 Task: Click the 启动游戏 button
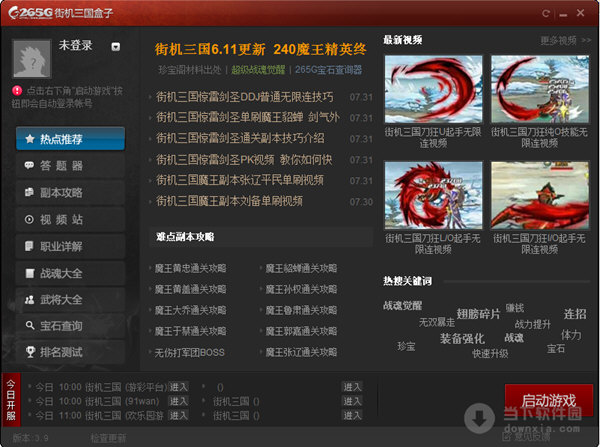pos(549,400)
